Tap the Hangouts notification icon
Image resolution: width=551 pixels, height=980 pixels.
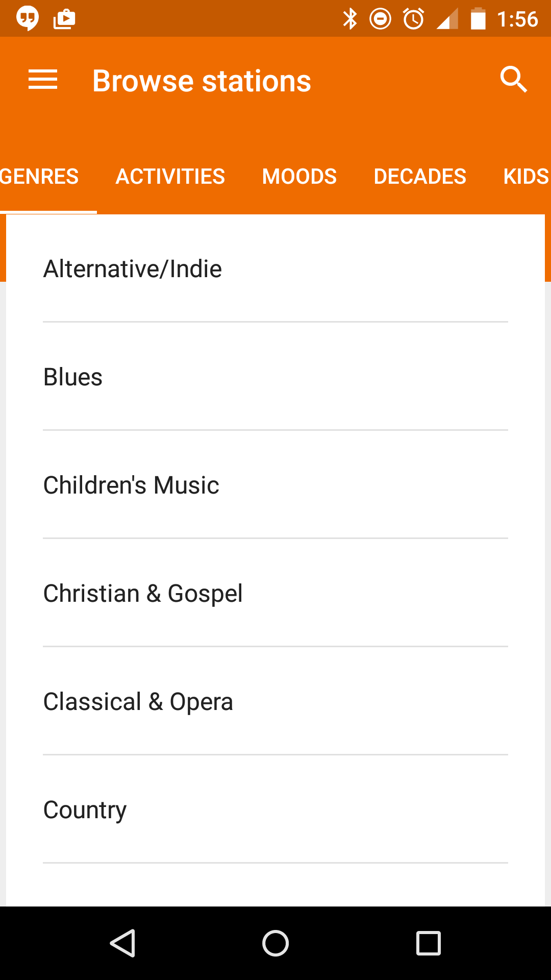click(x=28, y=19)
